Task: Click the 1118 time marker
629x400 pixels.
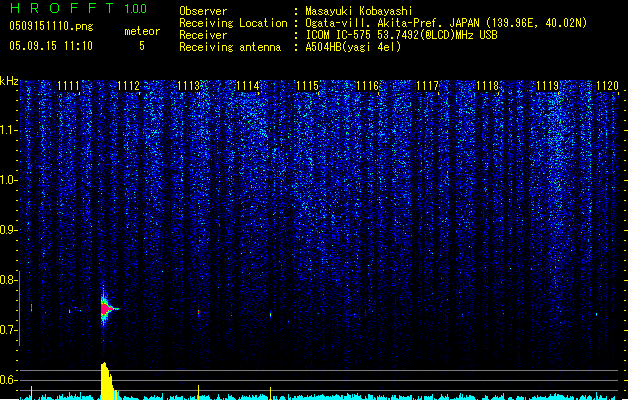Action: 487,86
